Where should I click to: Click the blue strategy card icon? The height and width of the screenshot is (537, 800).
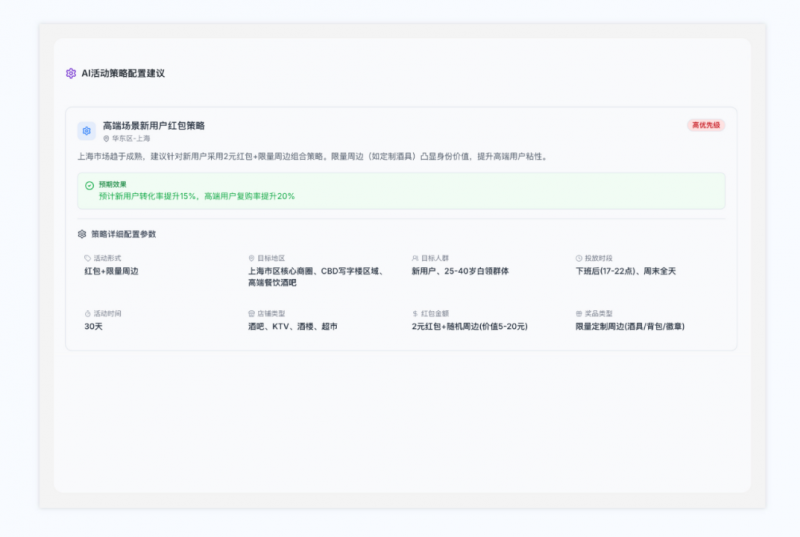point(87,131)
